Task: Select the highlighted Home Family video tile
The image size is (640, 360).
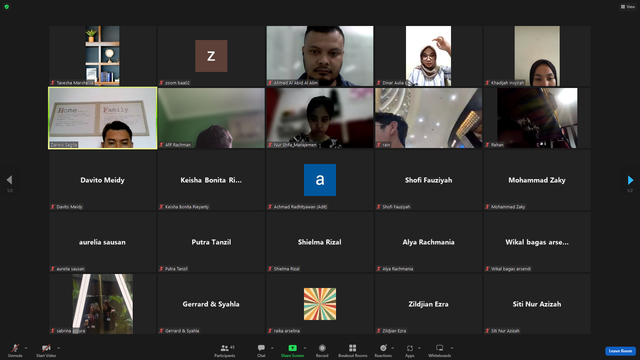Action: pyautogui.click(x=102, y=118)
